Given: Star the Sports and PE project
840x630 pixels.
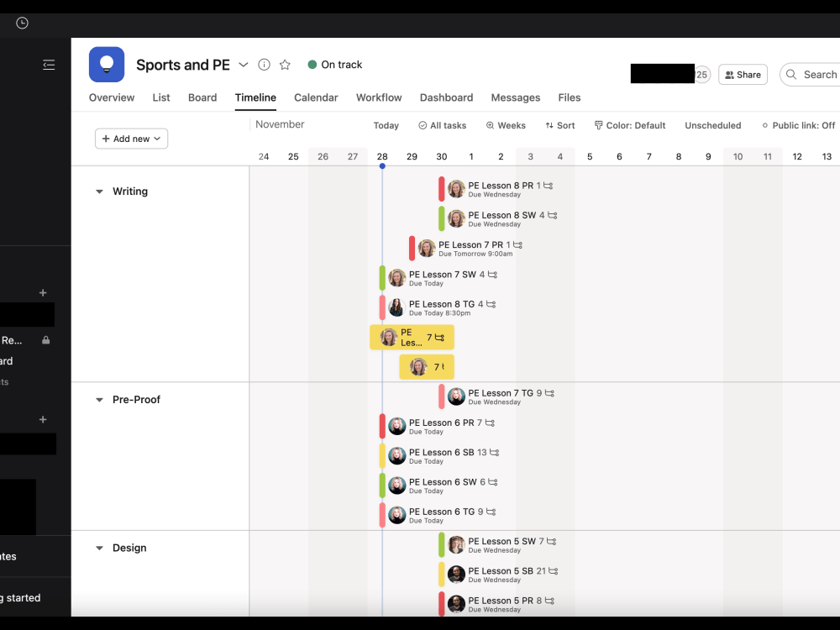Looking at the screenshot, I should click(284, 64).
